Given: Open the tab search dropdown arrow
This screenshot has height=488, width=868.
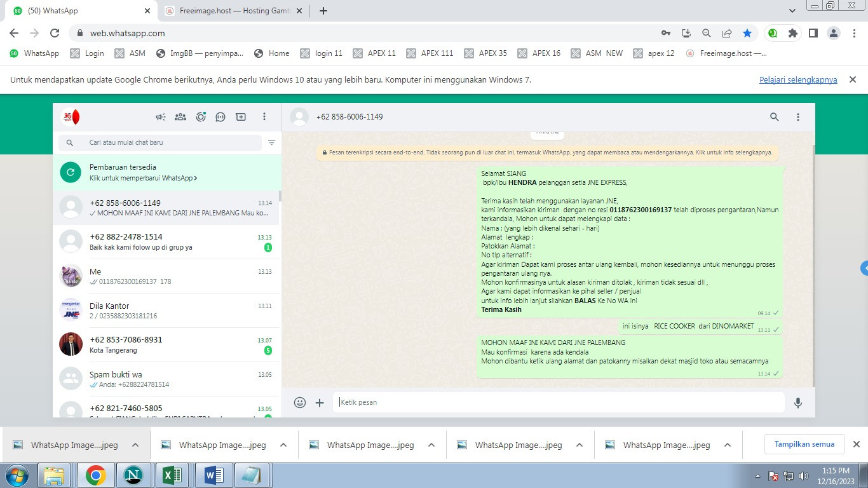Looking at the screenshot, I should click(792, 11).
